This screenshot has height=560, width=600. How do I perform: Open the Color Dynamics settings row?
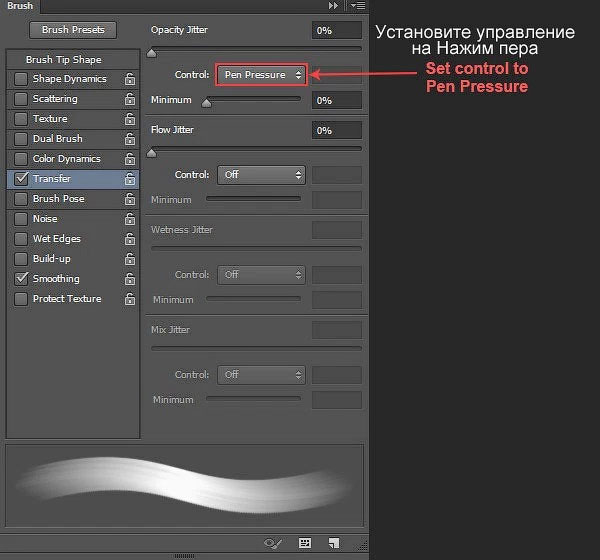(x=73, y=158)
